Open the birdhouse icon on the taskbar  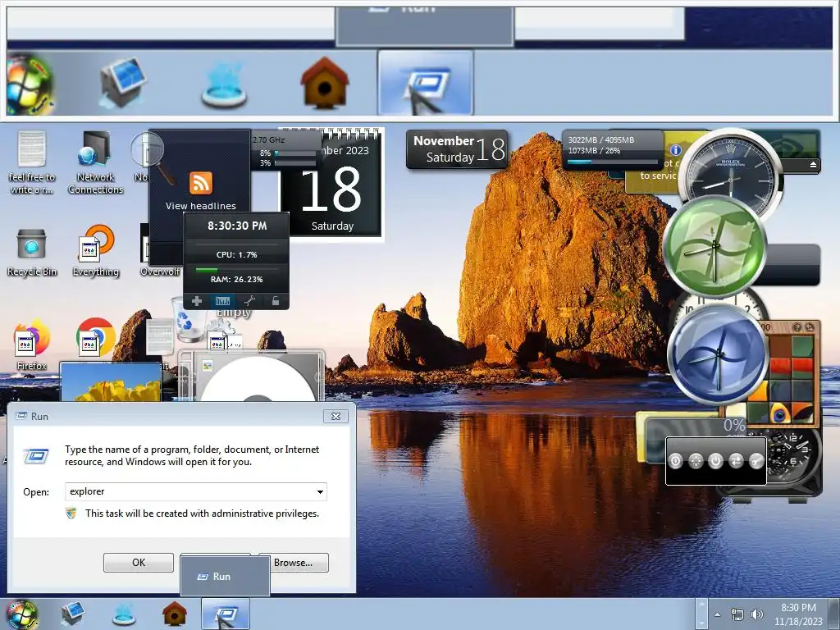[175, 614]
